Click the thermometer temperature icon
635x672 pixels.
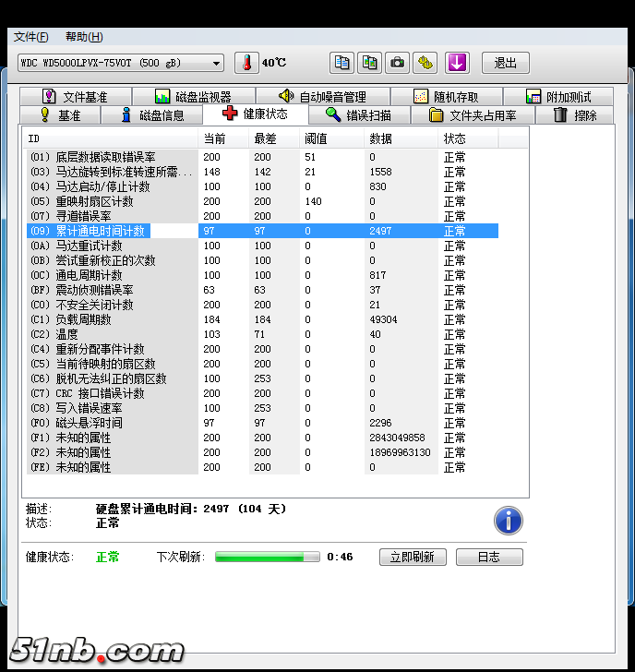[x=246, y=63]
